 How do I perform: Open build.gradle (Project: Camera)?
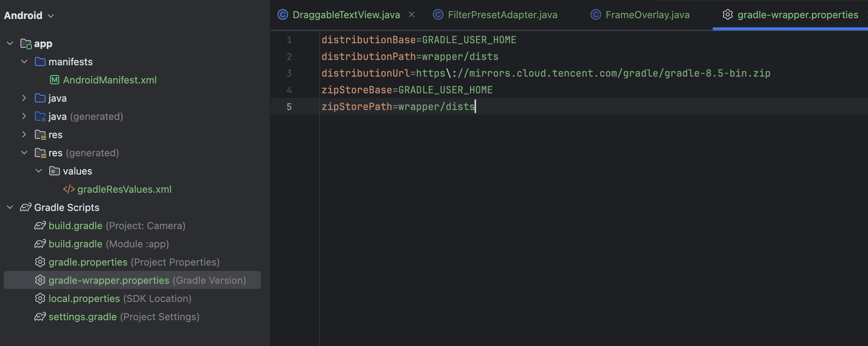pos(117,226)
